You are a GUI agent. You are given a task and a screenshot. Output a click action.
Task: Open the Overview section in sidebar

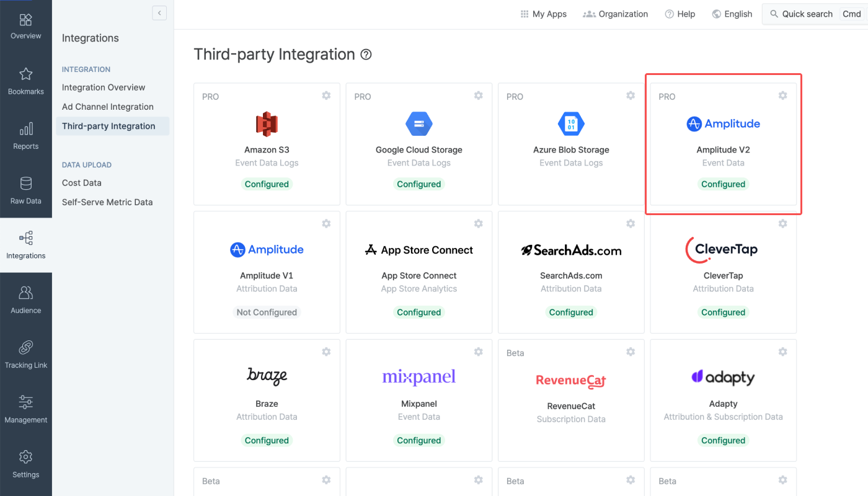point(26,27)
